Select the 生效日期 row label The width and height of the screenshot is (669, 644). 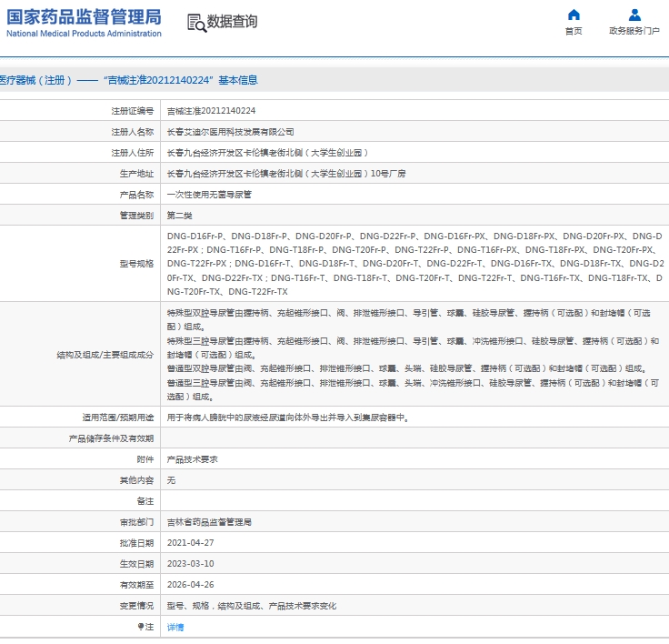click(x=136, y=564)
